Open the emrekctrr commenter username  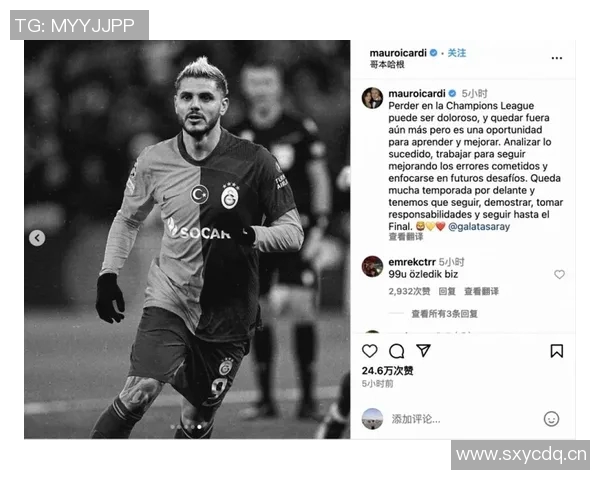(x=412, y=262)
